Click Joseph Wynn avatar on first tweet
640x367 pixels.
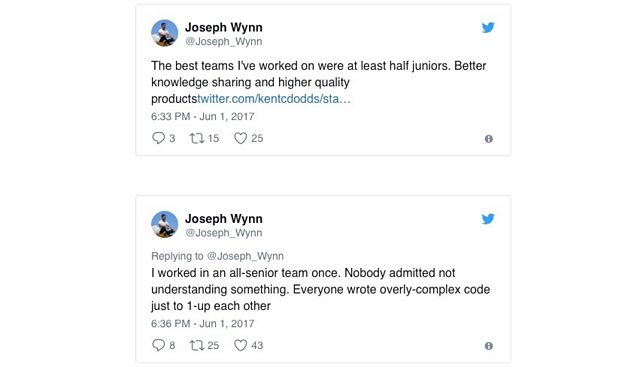[x=164, y=33]
